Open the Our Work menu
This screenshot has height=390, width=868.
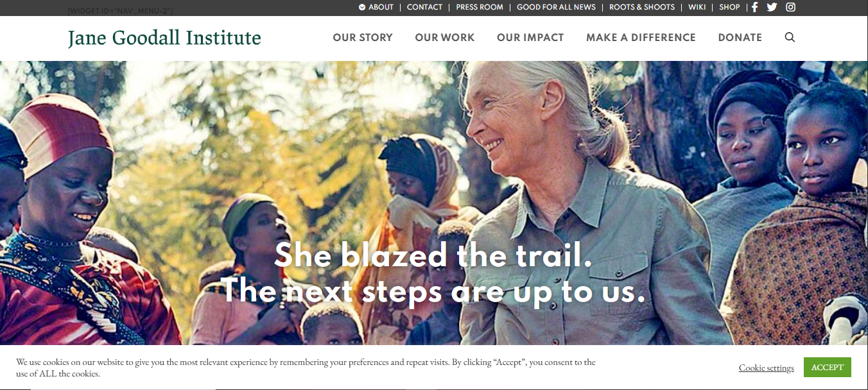click(x=445, y=37)
